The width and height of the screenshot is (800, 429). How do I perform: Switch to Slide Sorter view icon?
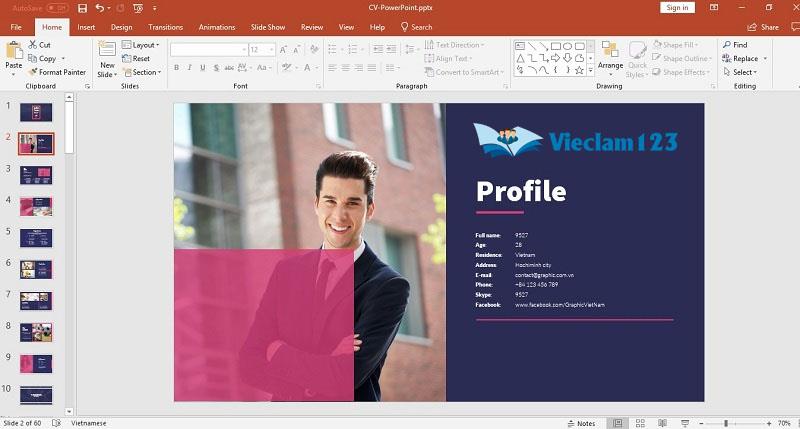640,423
